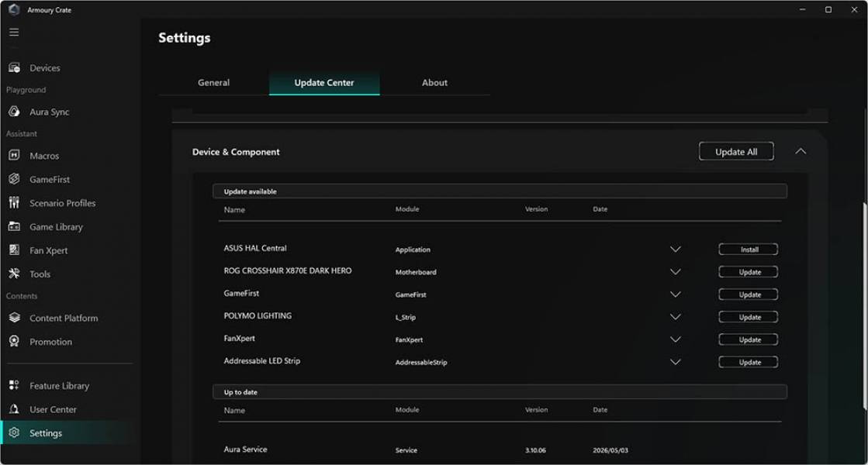This screenshot has height=465, width=868.
Task: Expand GameFirst row details chevron
Action: [x=676, y=294]
